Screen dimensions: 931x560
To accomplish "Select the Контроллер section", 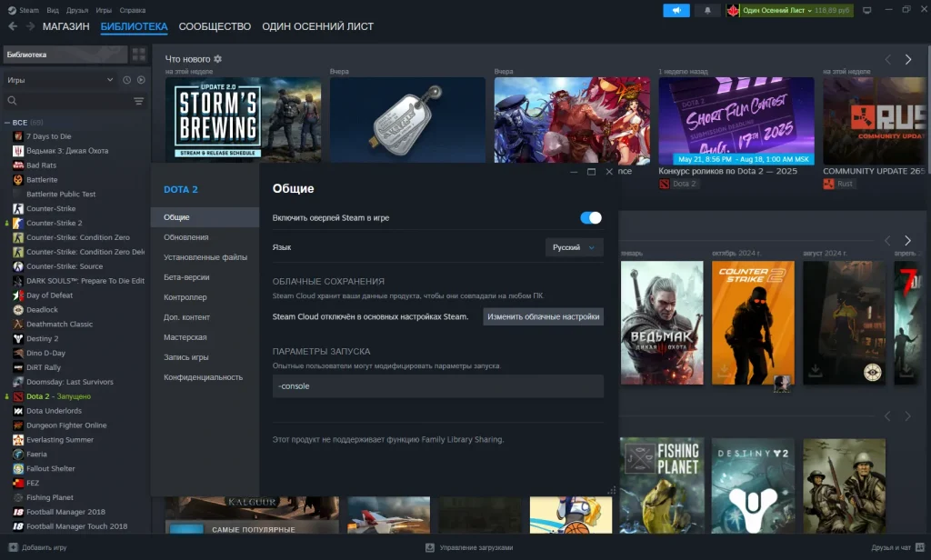I will click(205, 297).
